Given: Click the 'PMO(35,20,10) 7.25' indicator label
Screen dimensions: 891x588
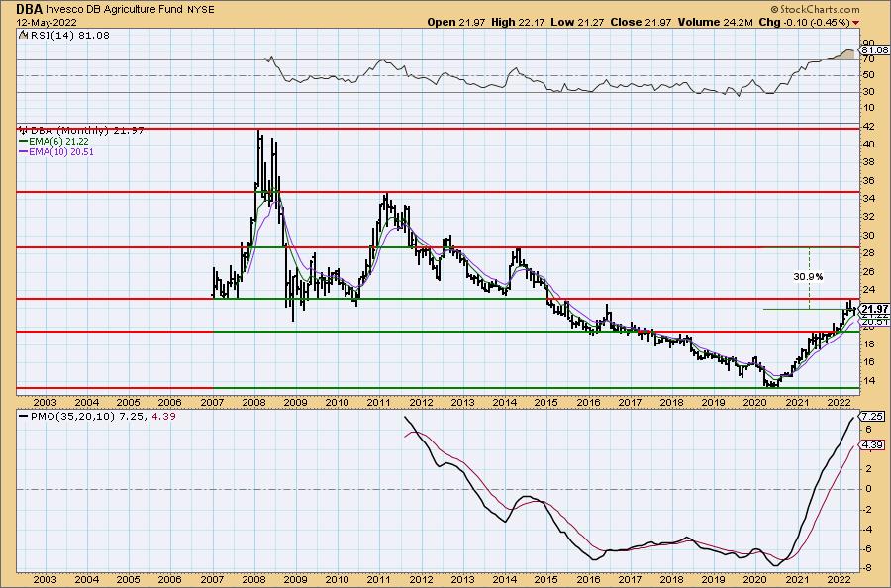Looking at the screenshot, I should [87, 416].
